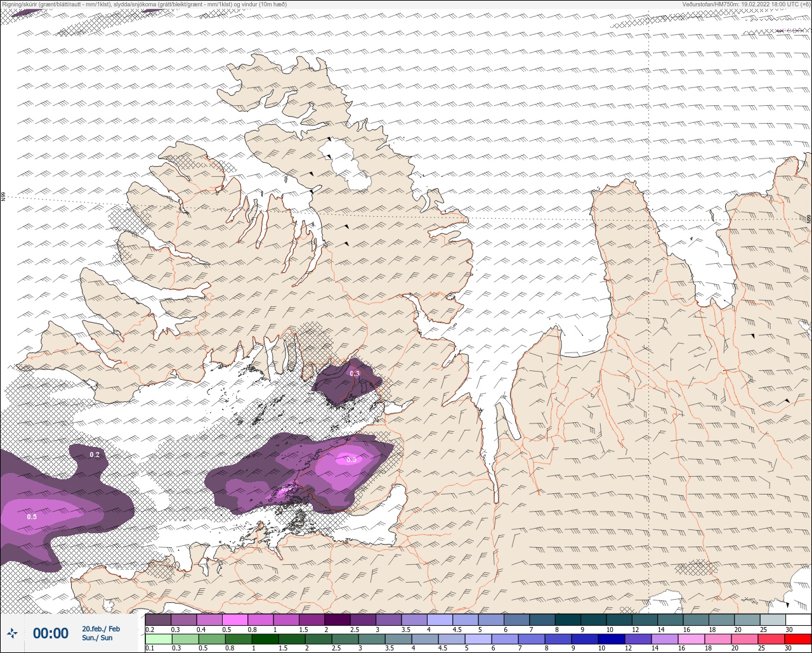Click the 0.3 label in the bright pink patch

coord(351,459)
